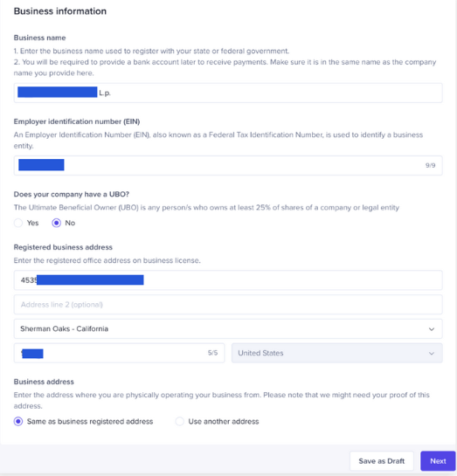Click the chevron on the city dropdown
This screenshot has height=476, width=457.
pos(432,329)
